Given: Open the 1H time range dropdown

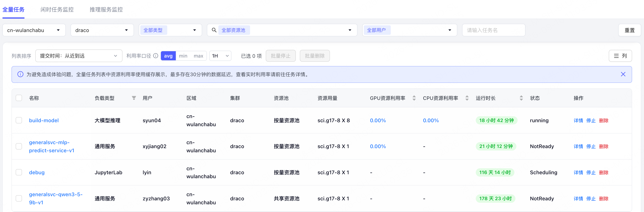Looking at the screenshot, I should [220, 56].
